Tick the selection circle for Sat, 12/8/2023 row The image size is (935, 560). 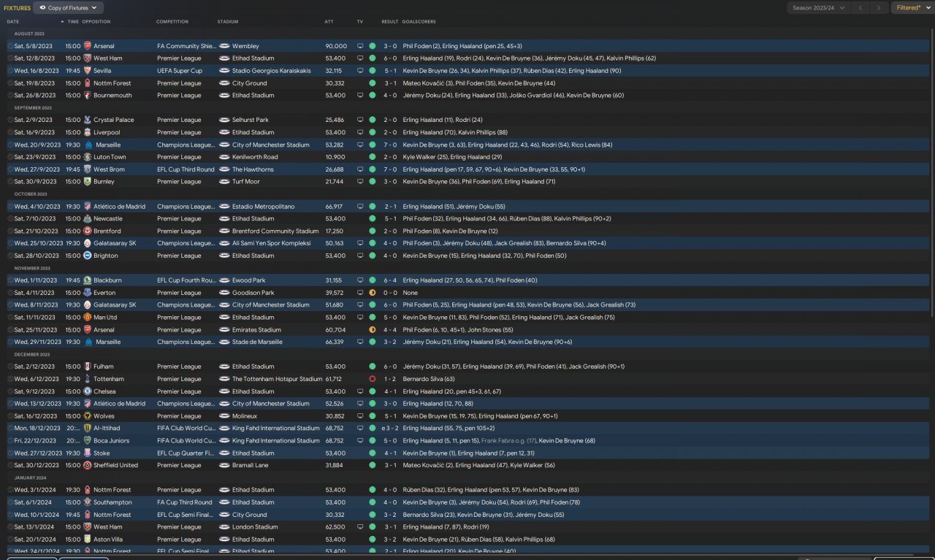pos(10,58)
